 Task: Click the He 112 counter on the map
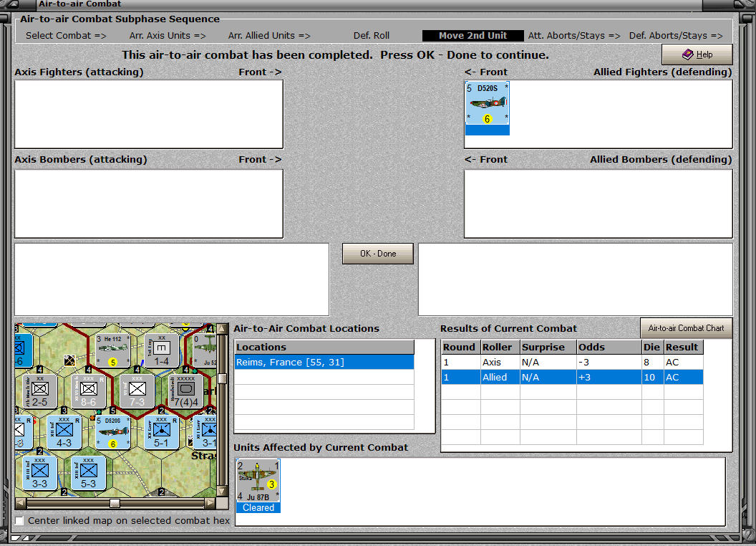tap(113, 350)
